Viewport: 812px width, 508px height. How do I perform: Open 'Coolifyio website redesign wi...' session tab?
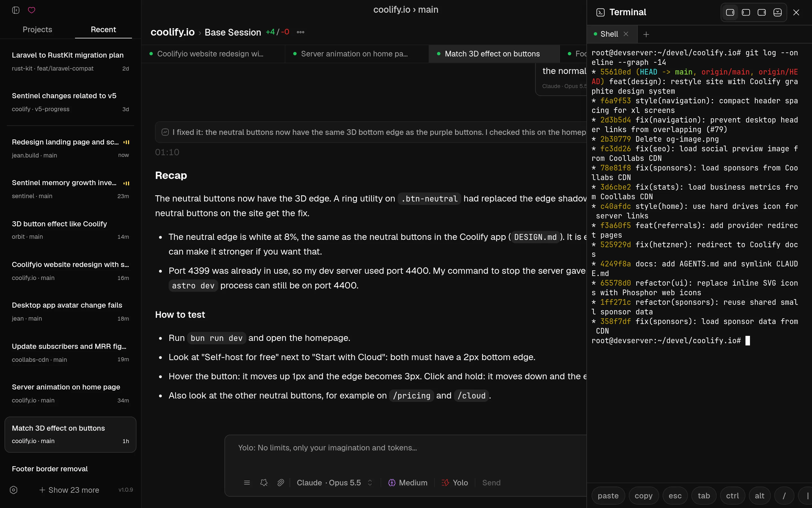click(213, 54)
